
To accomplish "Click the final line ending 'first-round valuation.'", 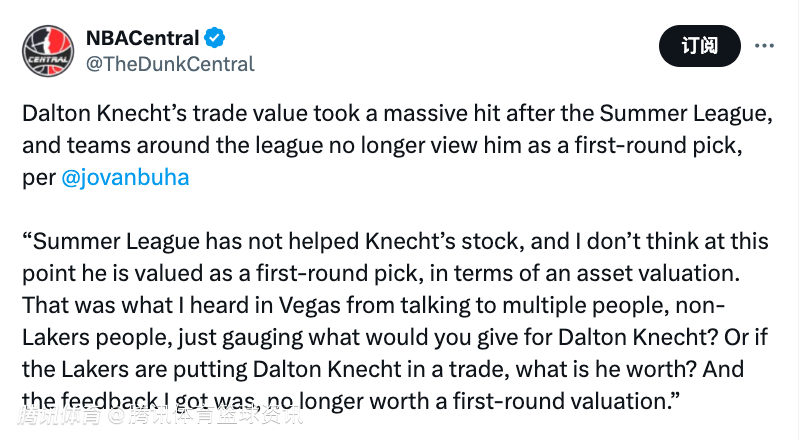I will pos(351,402).
